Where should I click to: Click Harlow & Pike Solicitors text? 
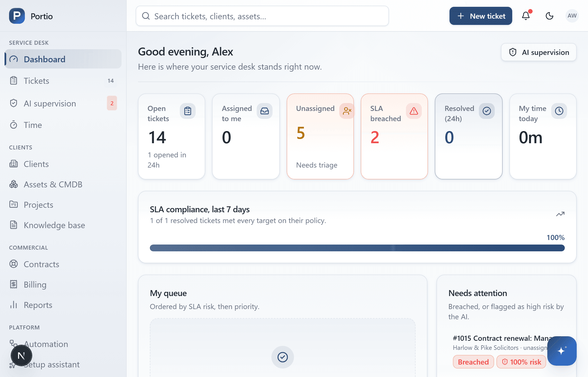coord(486,348)
